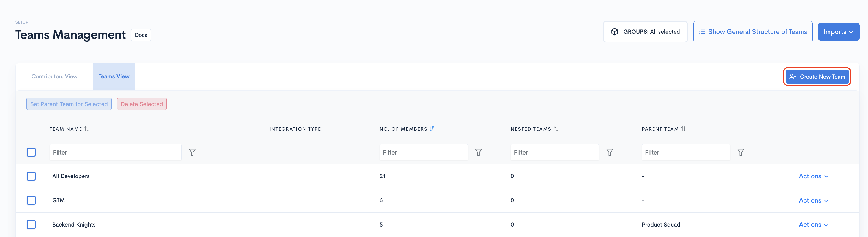
Task: Open the Imports dropdown
Action: (838, 32)
